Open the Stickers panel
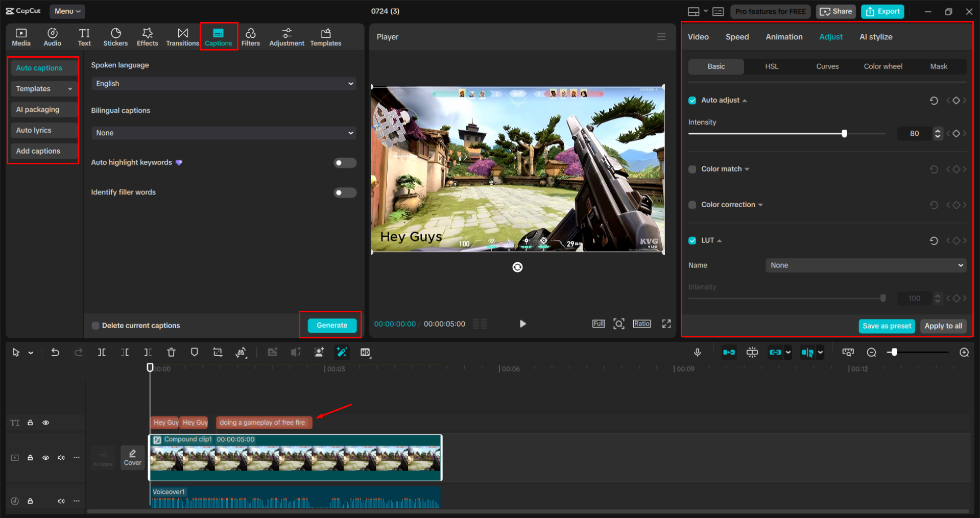 tap(115, 37)
